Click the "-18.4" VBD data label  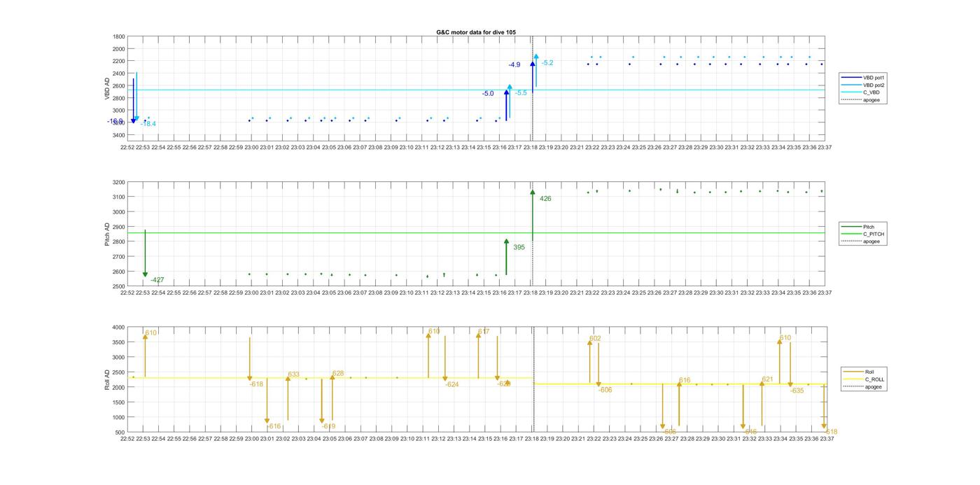[x=148, y=124]
